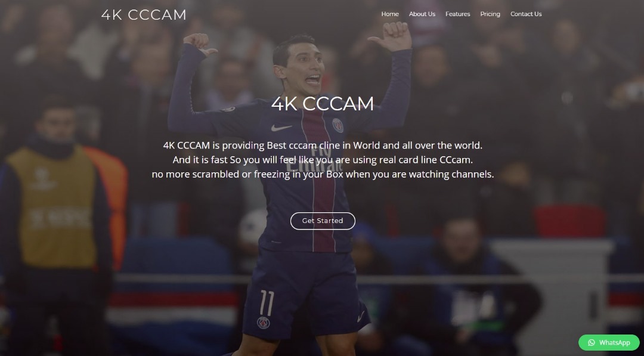Image resolution: width=644 pixels, height=356 pixels.
Task: Select Contact Us in navigation
Action: (x=526, y=14)
